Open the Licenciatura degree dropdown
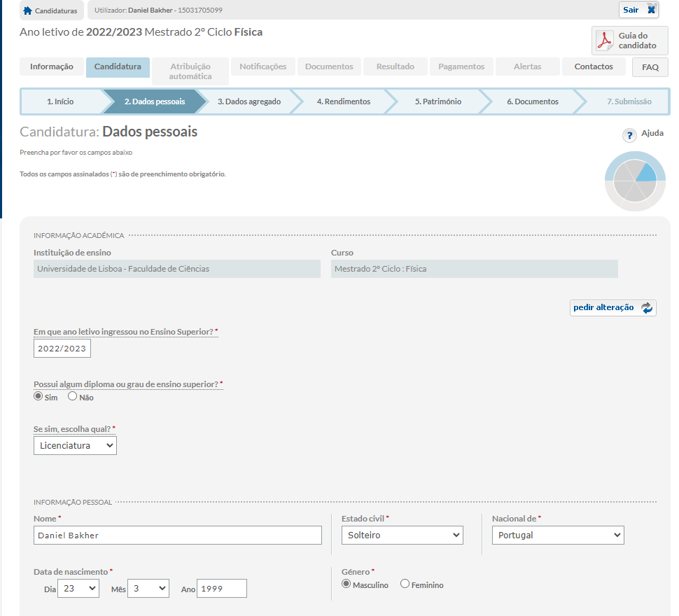The image size is (679, 616). click(x=76, y=445)
